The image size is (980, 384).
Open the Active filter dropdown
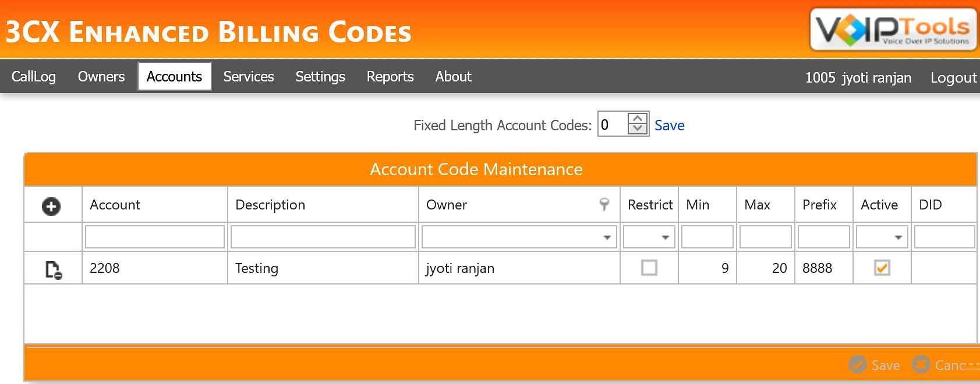coord(898,237)
